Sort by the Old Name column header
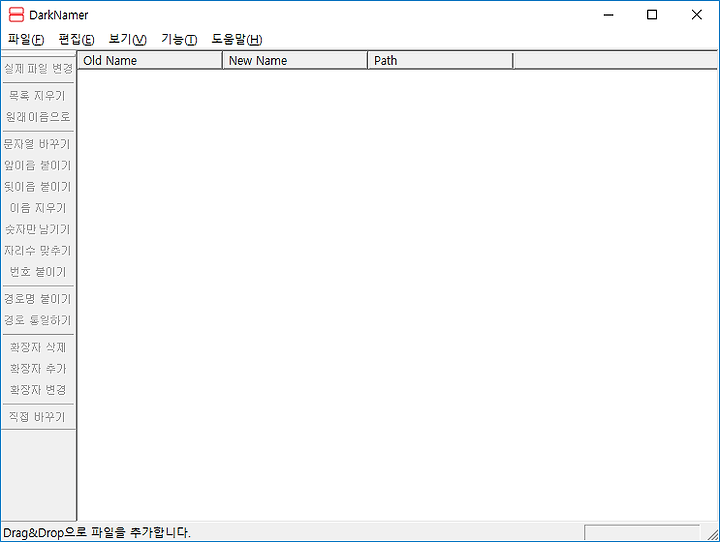This screenshot has width=720, height=542. click(150, 61)
